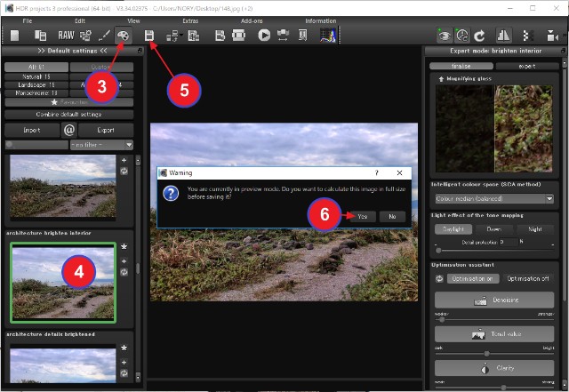Click the circular-arrow refresh icon in toolbar
Viewport: 569px width, 392px height.
coord(479,36)
